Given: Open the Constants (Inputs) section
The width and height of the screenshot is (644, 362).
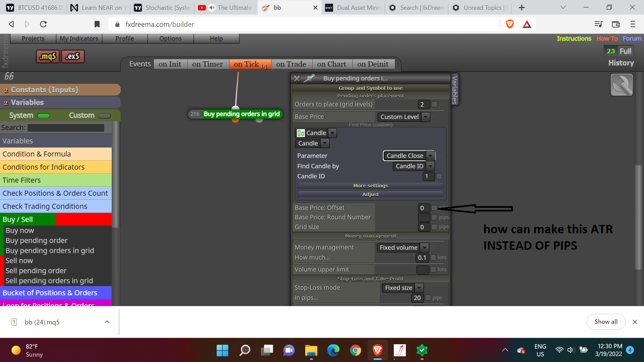Looking at the screenshot, I should pyautogui.click(x=60, y=90).
